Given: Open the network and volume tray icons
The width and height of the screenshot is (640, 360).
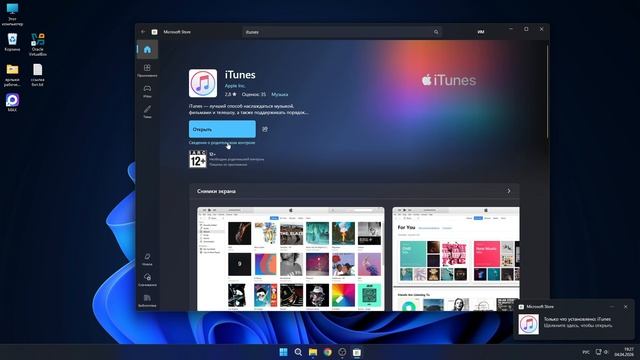Looking at the screenshot, I should click(602, 352).
